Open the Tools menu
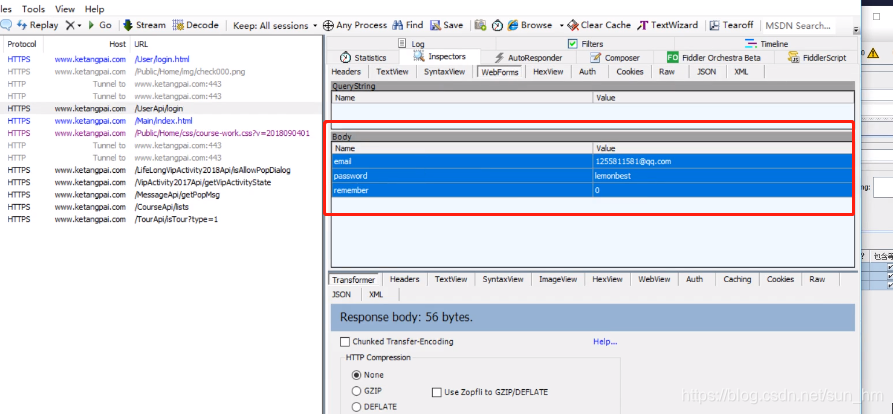 (33, 9)
